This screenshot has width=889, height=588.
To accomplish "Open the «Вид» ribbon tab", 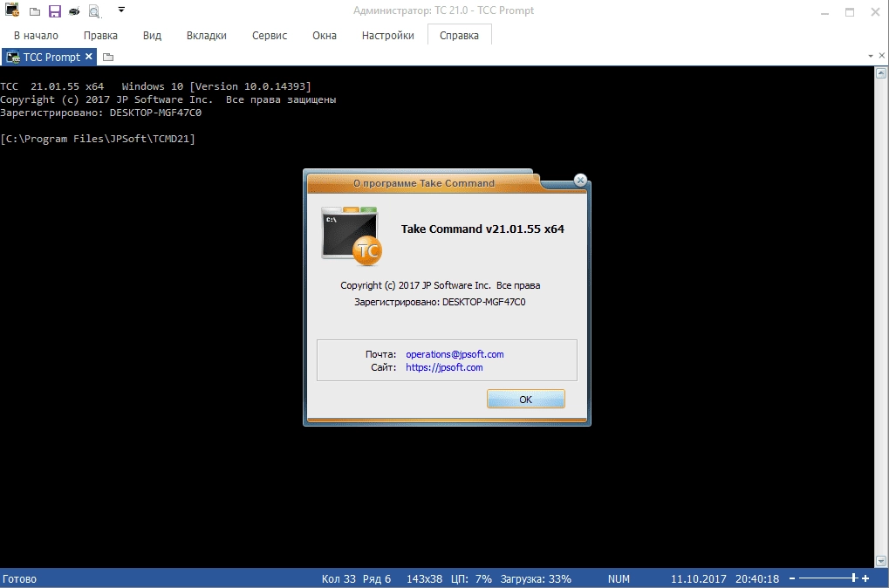I will pos(152,35).
